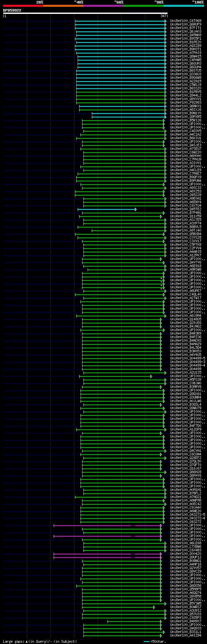Click the short cyan alignment bar for Q45TE2

click(107, 209)
